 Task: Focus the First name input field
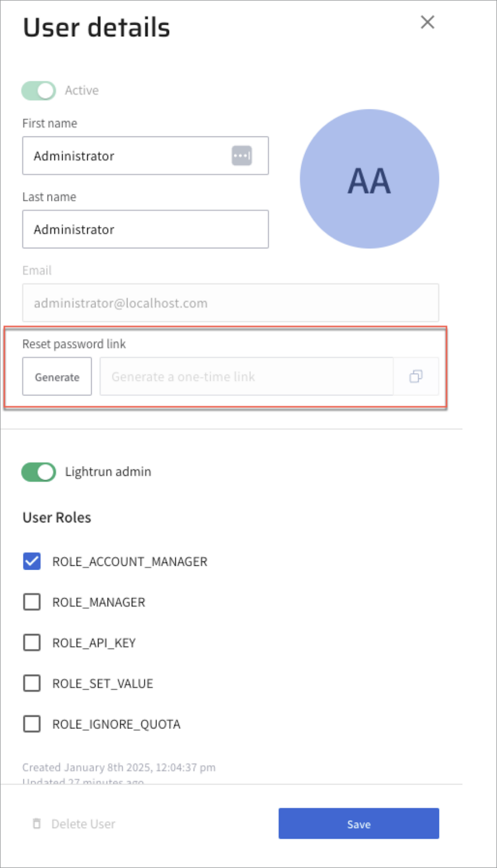pos(126,156)
